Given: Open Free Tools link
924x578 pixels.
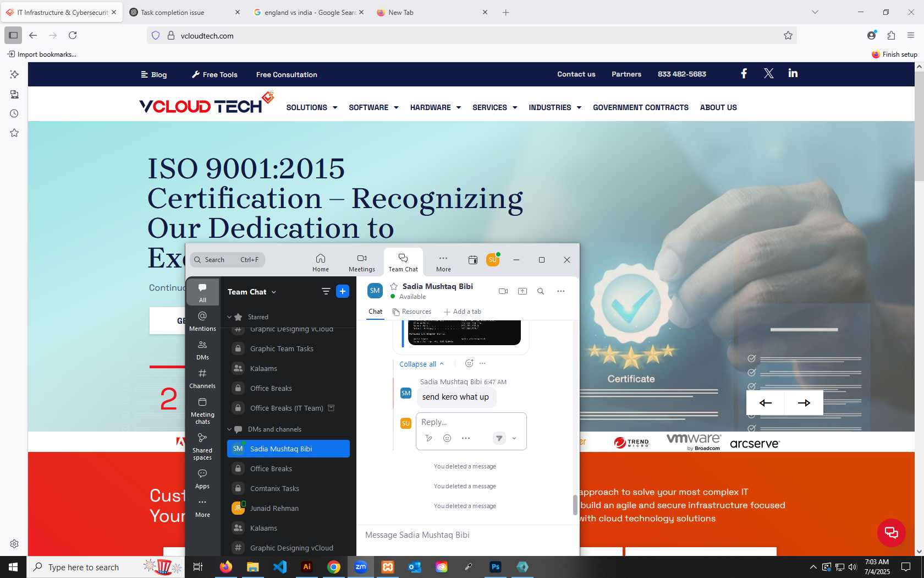Looking at the screenshot, I should pos(215,75).
